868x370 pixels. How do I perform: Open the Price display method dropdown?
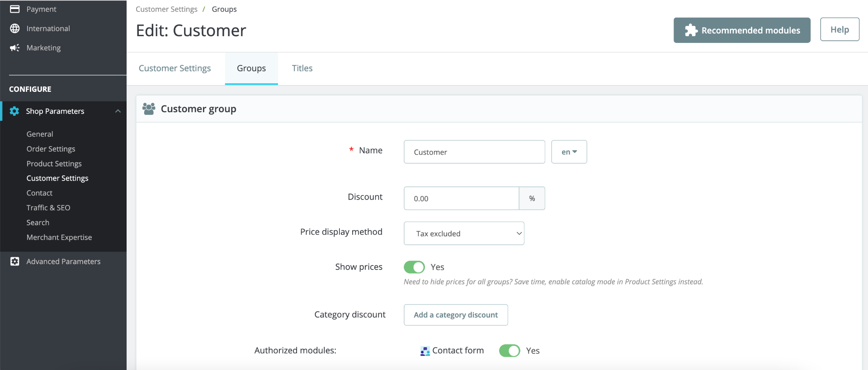pos(464,233)
